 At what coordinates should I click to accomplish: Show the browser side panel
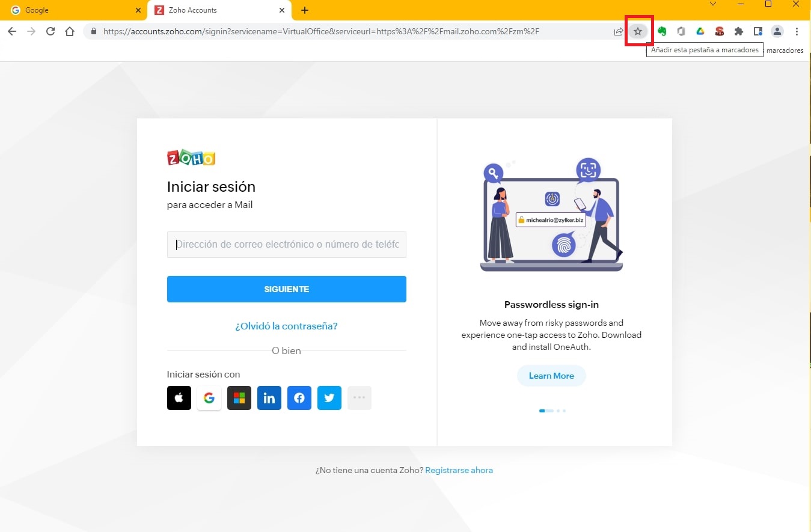coord(758,31)
